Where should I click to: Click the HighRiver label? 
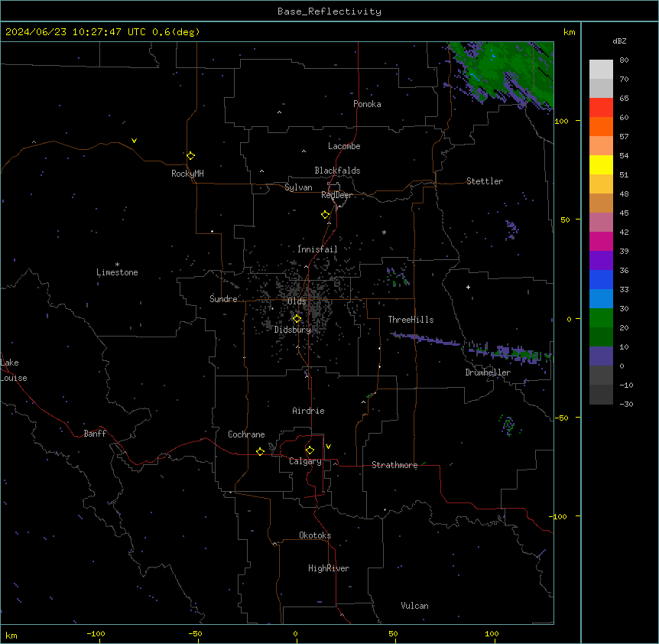(x=329, y=568)
